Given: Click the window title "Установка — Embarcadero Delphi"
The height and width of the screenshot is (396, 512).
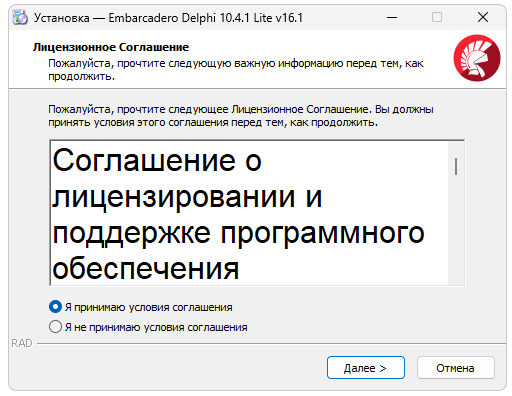Looking at the screenshot, I should [x=125, y=18].
